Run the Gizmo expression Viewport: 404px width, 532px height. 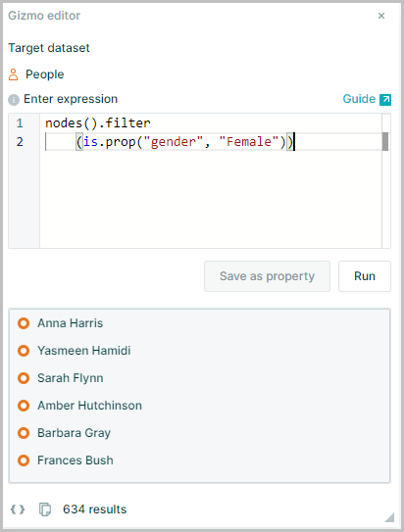pos(365,276)
